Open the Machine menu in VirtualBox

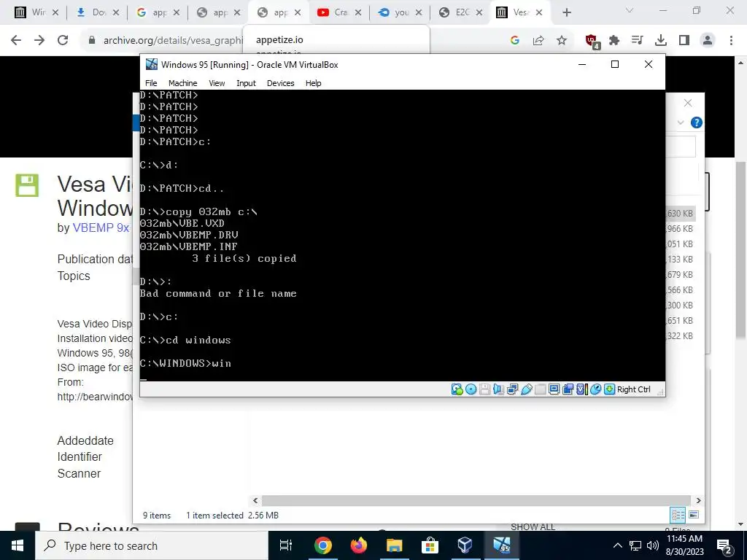tap(182, 83)
